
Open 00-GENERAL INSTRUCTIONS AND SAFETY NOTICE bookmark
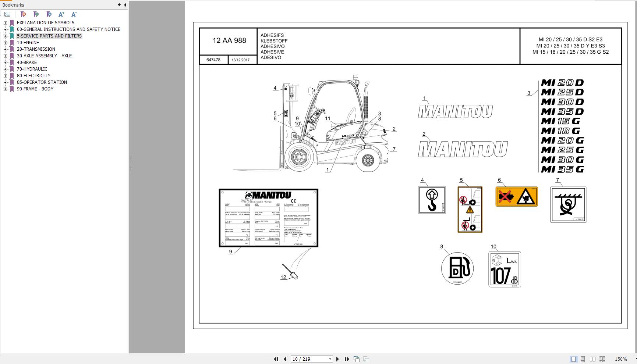[x=68, y=29]
